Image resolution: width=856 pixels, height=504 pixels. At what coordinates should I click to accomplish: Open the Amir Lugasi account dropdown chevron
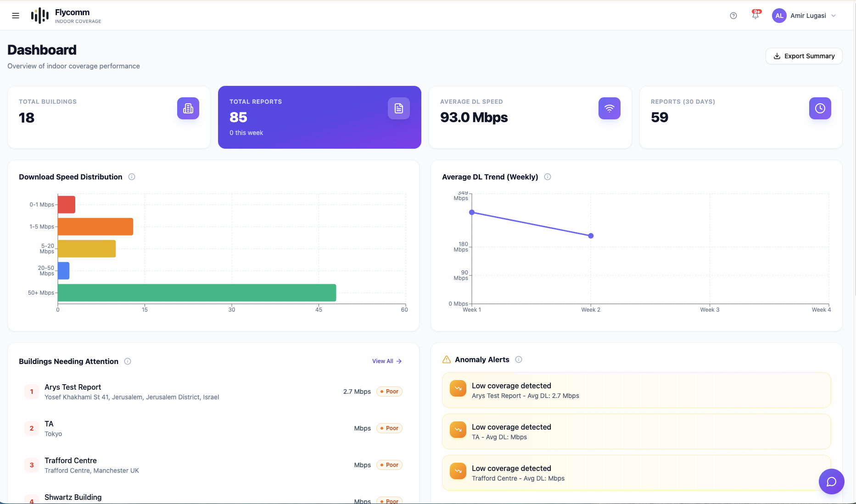[x=834, y=15]
